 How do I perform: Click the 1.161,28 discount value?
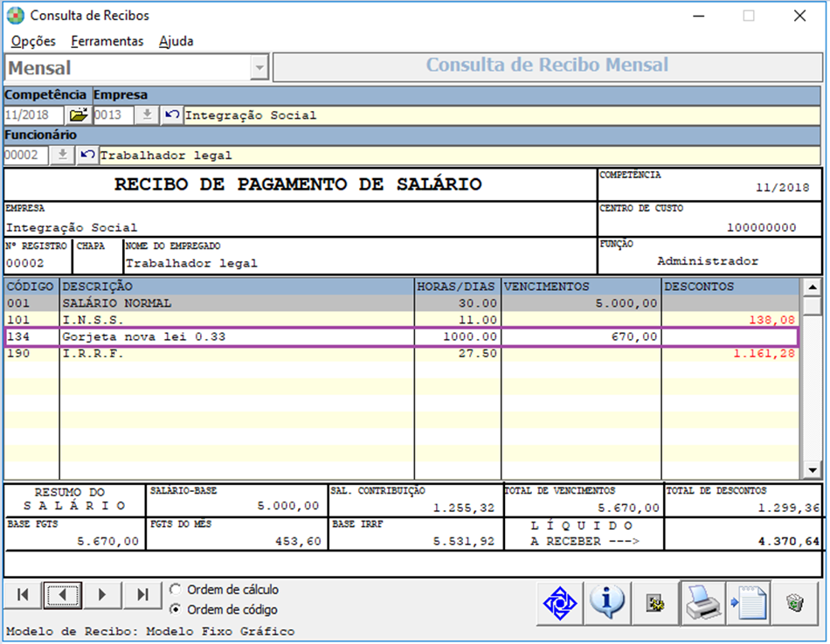764,353
